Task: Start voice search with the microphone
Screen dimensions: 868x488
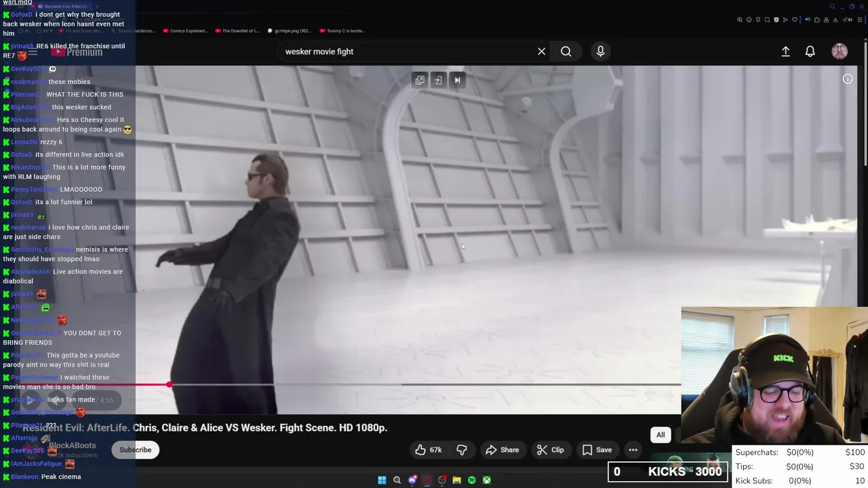Action: (600, 52)
